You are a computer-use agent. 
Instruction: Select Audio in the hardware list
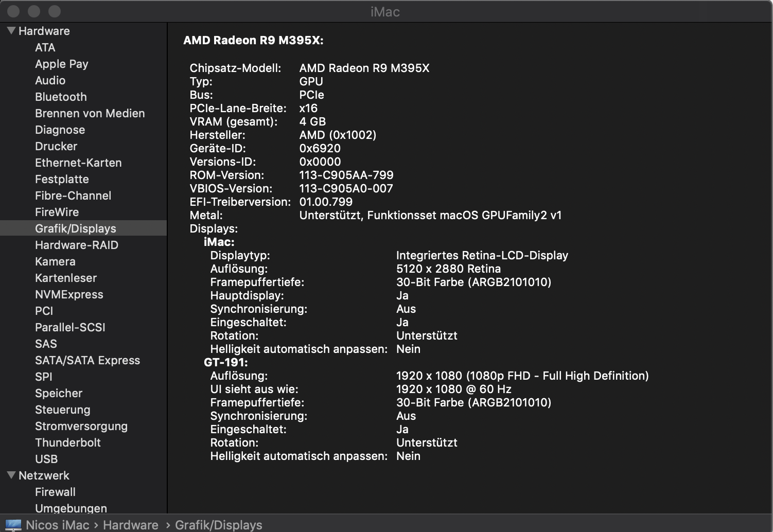(x=50, y=80)
